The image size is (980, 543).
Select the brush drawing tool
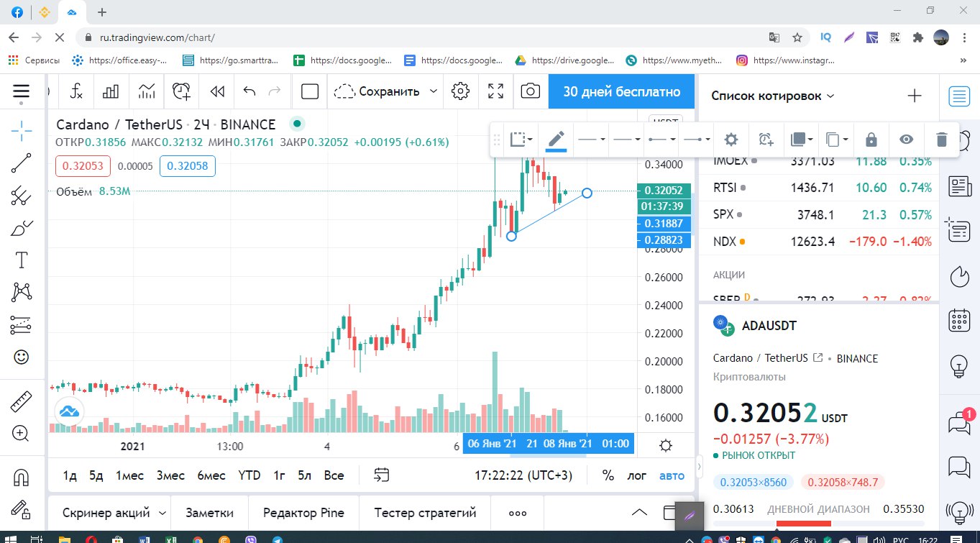[x=22, y=228]
